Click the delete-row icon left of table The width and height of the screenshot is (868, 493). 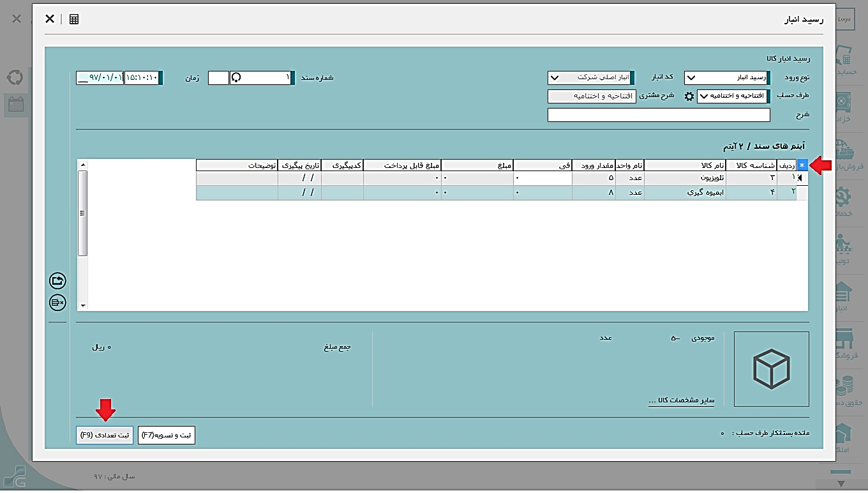(x=57, y=302)
